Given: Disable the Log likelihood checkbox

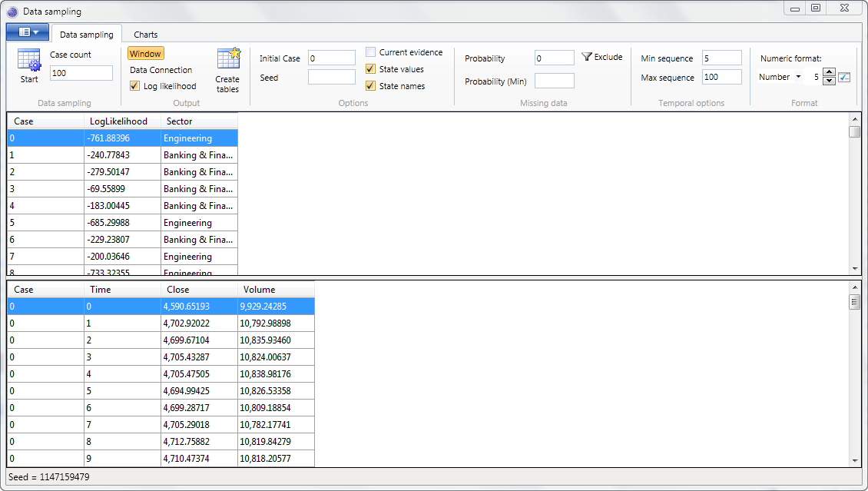Looking at the screenshot, I should [135, 85].
